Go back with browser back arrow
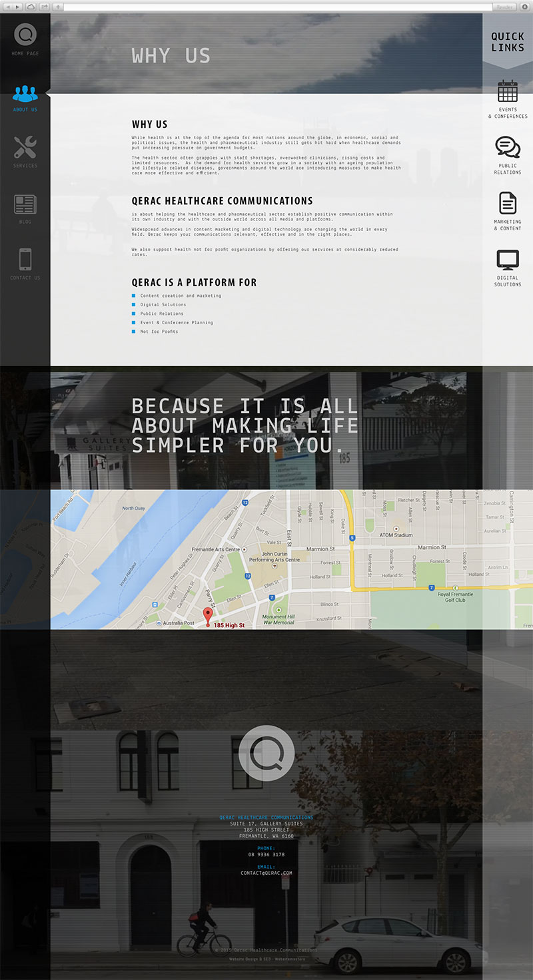This screenshot has width=533, height=980. [9, 7]
